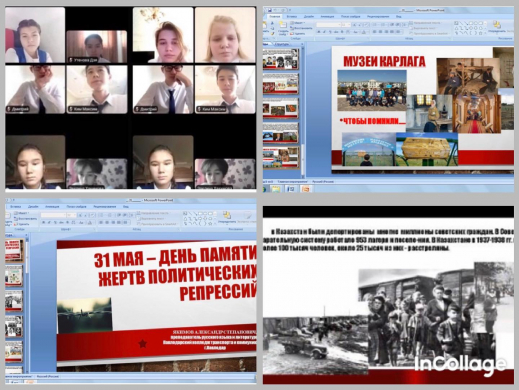Screen dimensions: 519x390
Task: Justify text in Музеи Карлага window ribbon
Action: pyautogui.click(x=392, y=32)
